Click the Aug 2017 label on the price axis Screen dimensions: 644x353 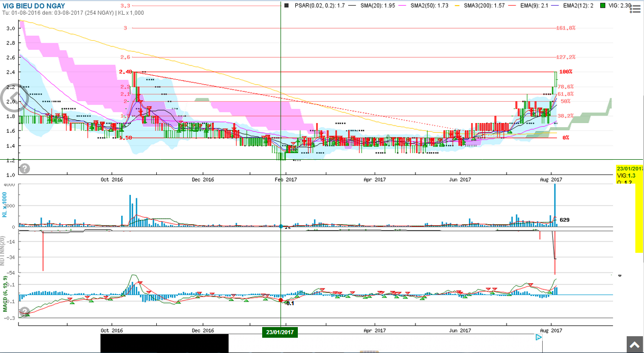click(x=550, y=180)
